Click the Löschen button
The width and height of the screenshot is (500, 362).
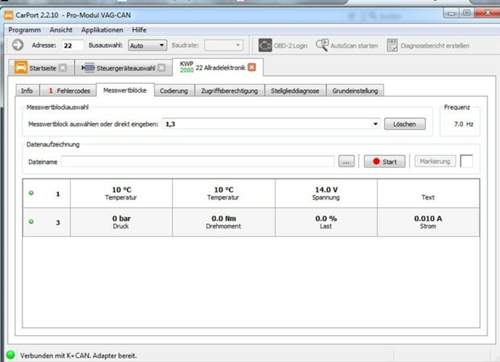[405, 124]
